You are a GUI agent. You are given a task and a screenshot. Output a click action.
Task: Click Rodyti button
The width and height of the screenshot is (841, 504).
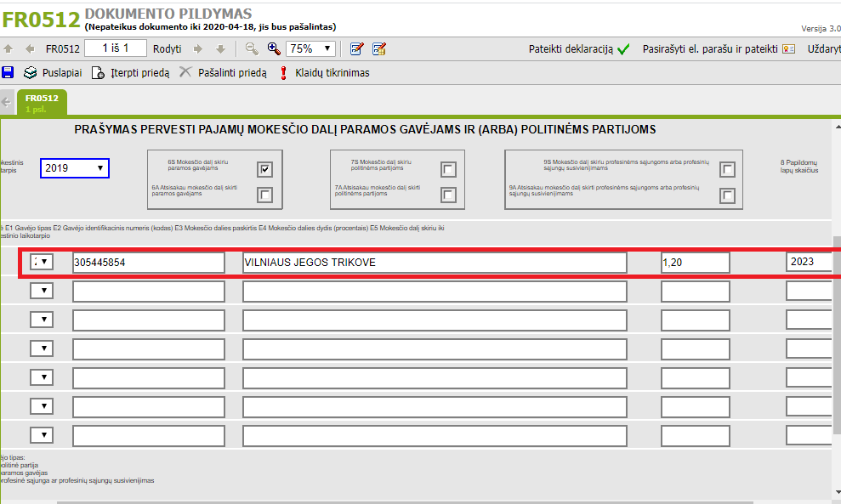(168, 48)
